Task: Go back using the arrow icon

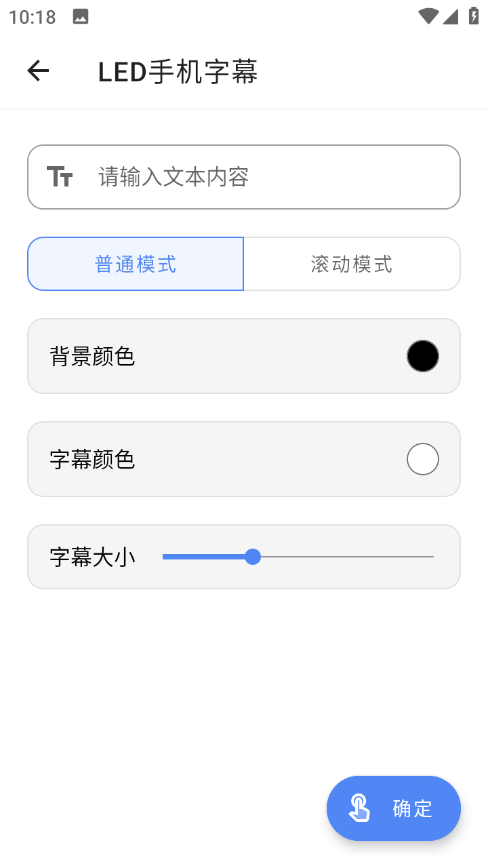Action: pyautogui.click(x=38, y=71)
